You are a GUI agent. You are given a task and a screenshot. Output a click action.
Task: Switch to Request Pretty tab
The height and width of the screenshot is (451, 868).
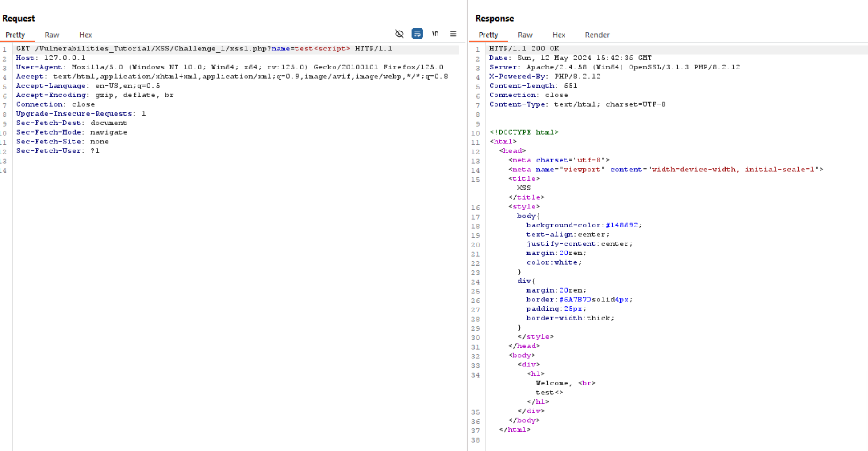[15, 35]
